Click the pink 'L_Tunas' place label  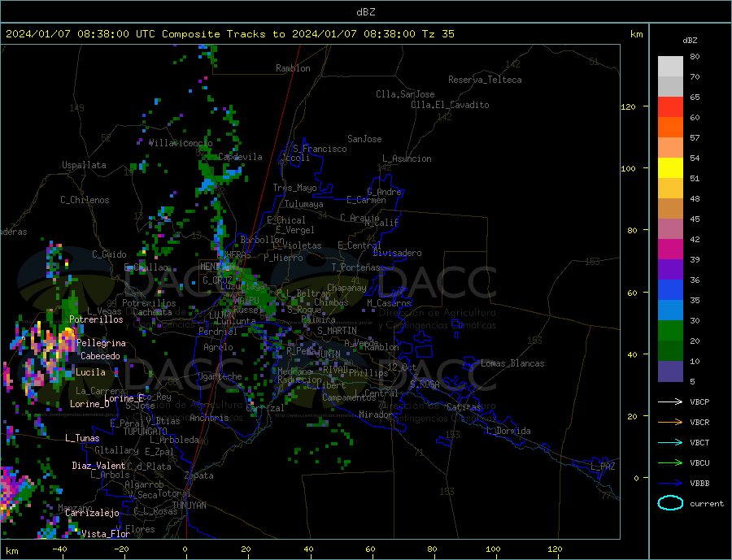point(82,438)
